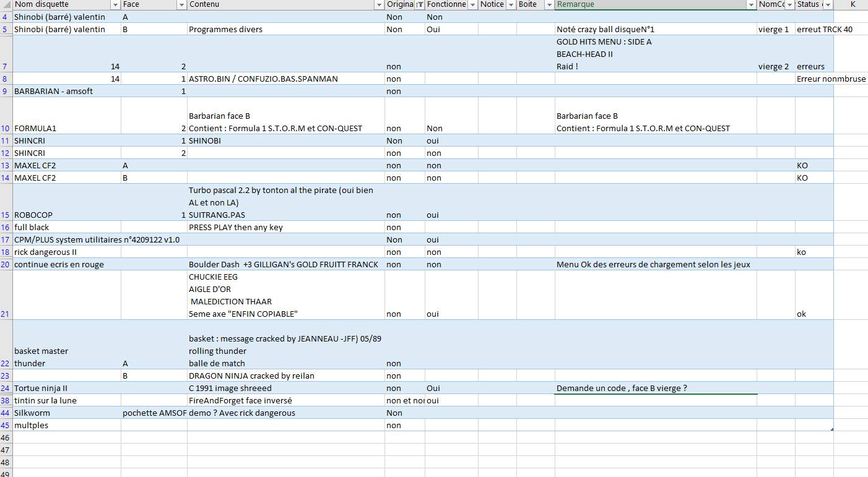
Task: Select row 38 header
Action: tap(6, 400)
